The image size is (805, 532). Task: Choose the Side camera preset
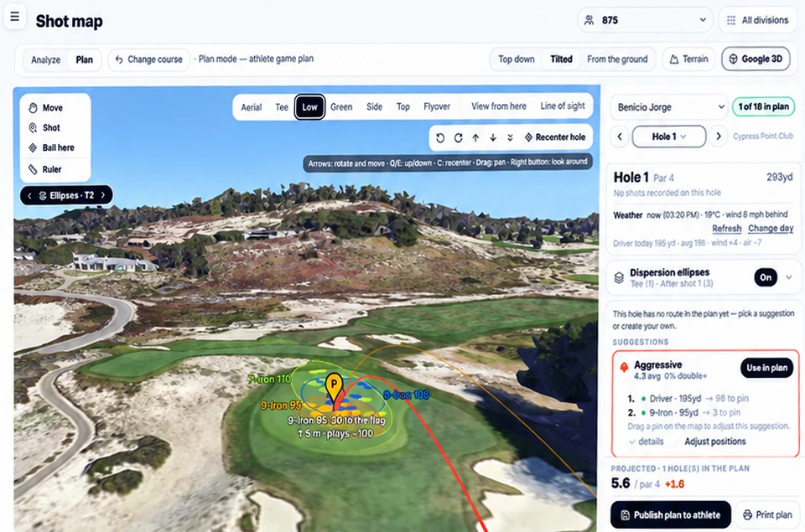(374, 106)
